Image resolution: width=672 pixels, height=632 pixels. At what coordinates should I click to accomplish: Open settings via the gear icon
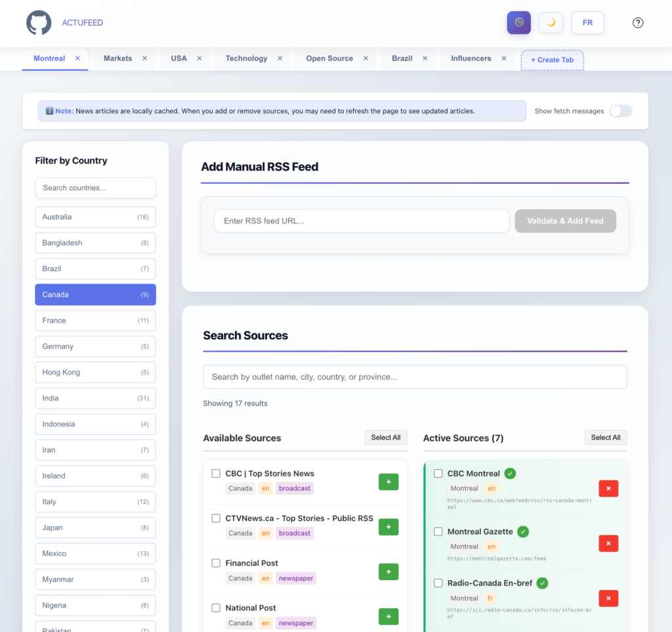click(518, 22)
